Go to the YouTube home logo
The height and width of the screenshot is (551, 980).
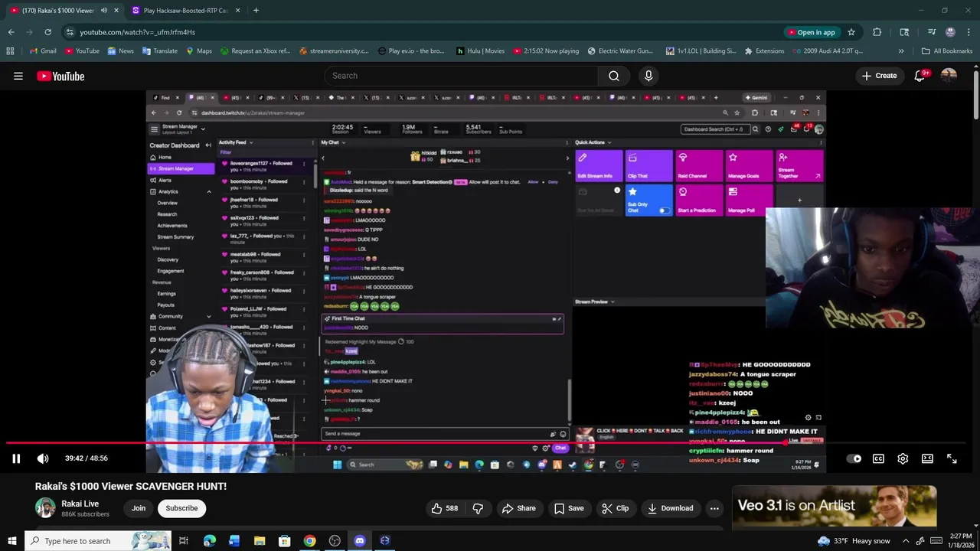pos(60,76)
